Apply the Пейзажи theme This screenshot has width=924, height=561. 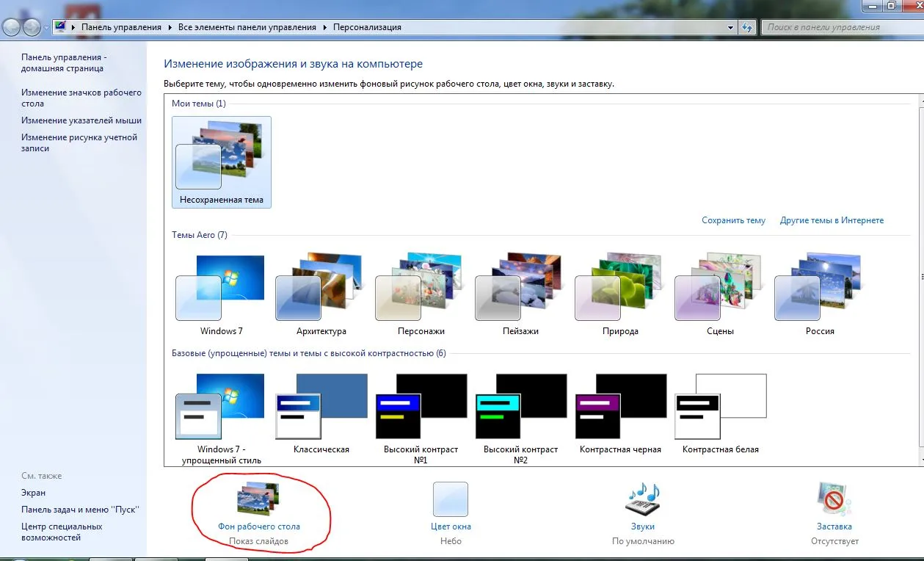pos(520,294)
